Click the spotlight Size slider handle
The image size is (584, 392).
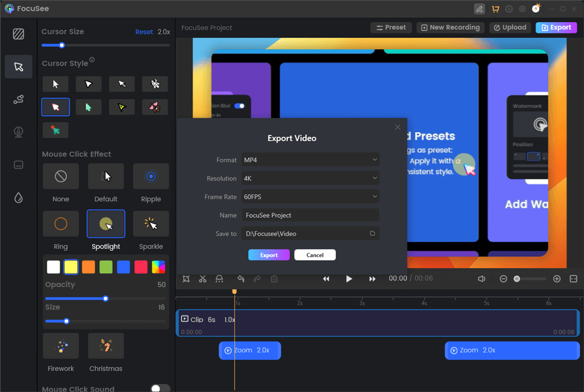[67, 321]
